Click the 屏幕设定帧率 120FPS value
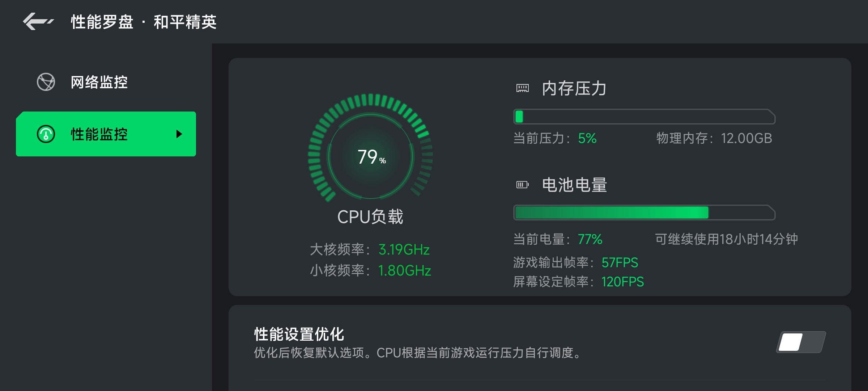 [622, 282]
